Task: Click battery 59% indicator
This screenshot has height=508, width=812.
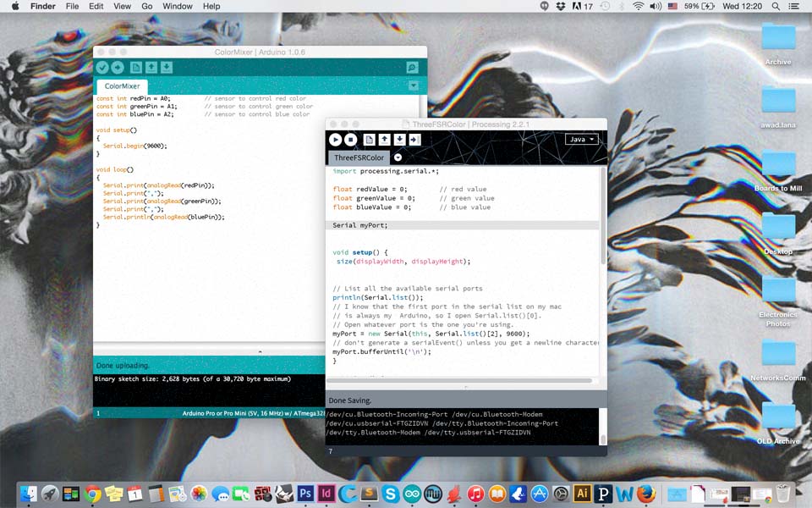Action: (x=700, y=6)
